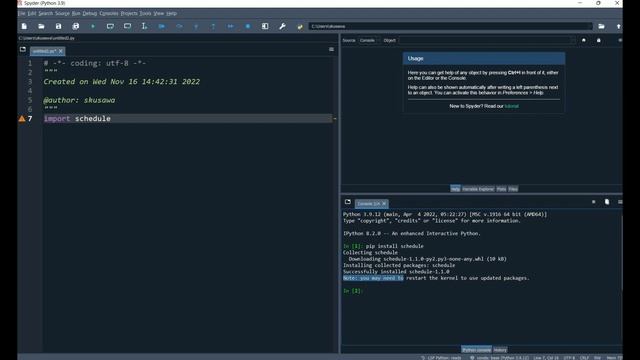Run selection or current line icon
Screen dimensions: 640x360
144,26
